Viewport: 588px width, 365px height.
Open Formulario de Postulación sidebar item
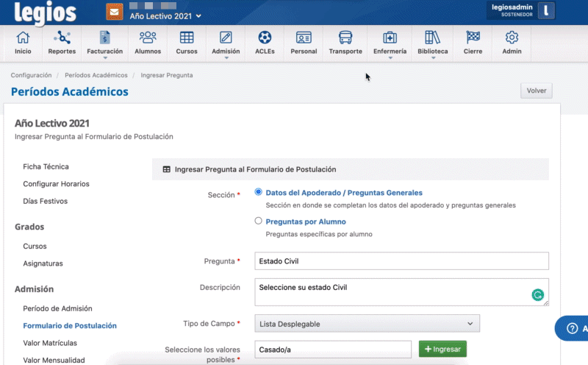click(70, 325)
